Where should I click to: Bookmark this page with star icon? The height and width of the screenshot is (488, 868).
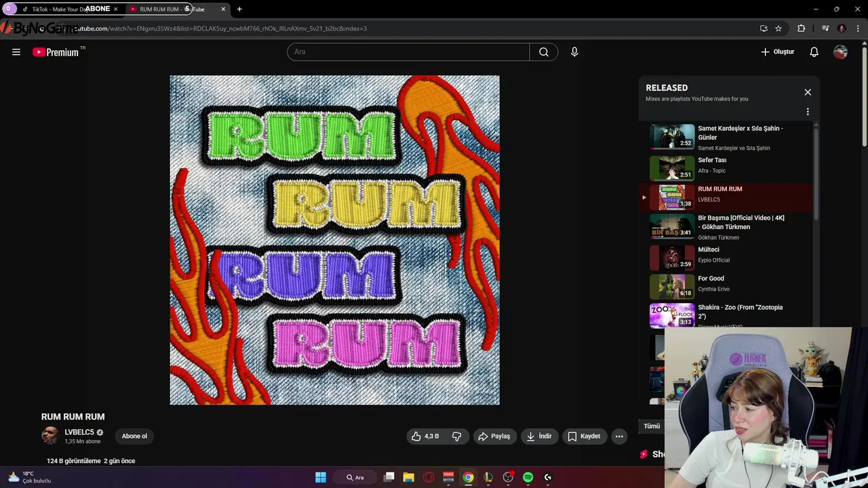778,28
